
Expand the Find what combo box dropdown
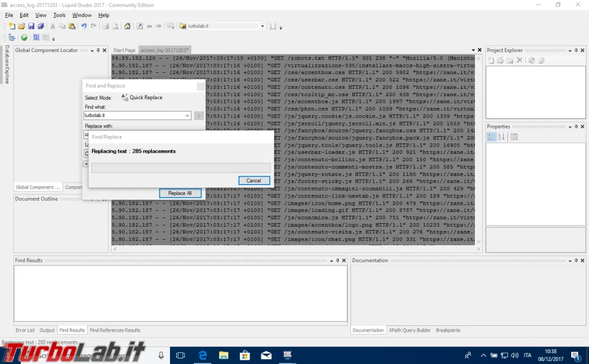click(x=187, y=116)
